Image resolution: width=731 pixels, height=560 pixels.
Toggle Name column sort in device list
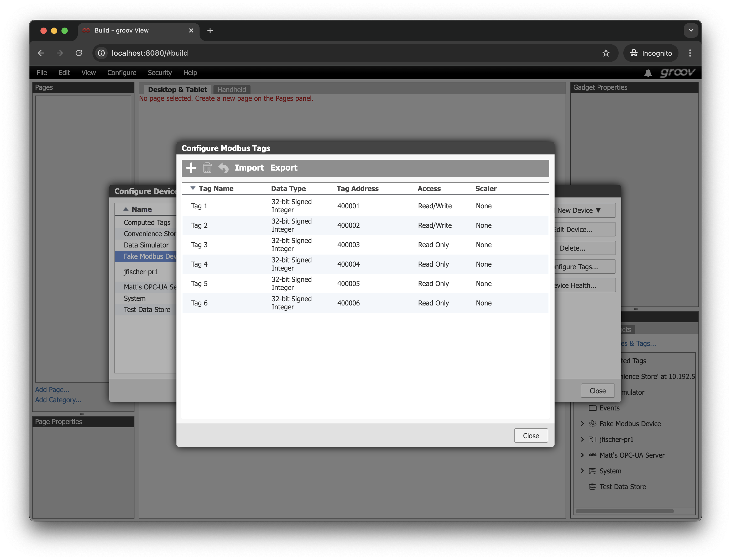pos(126,209)
